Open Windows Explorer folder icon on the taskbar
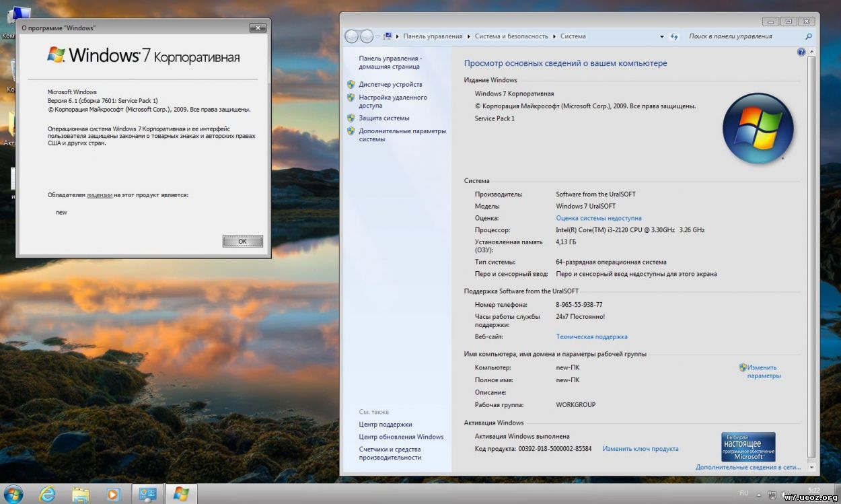The image size is (841, 504). click(x=81, y=494)
